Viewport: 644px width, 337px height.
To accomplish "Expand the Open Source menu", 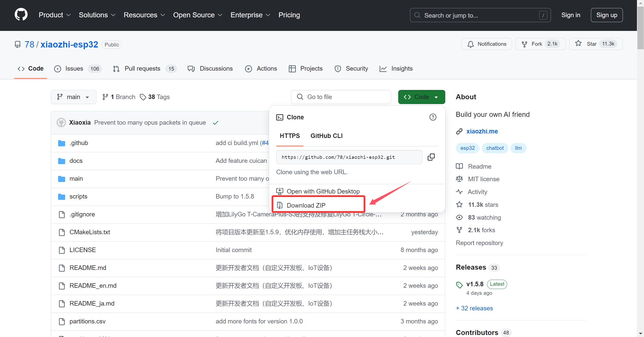I will [x=198, y=15].
